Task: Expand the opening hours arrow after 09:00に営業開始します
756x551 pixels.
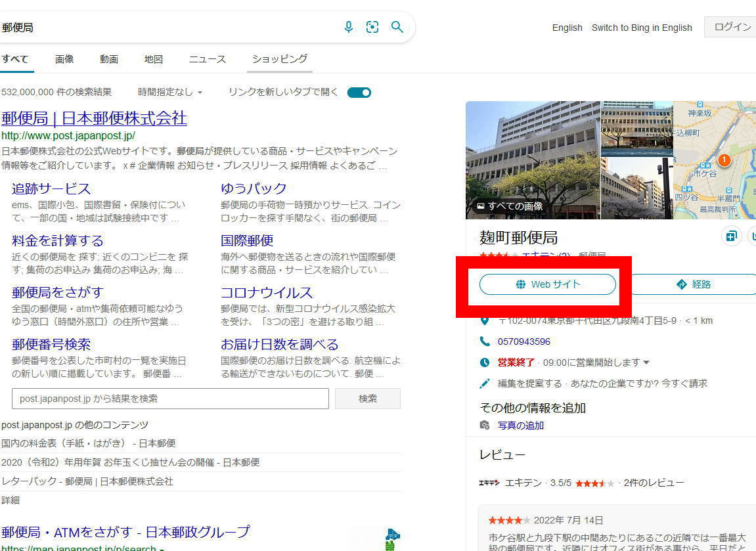Action: tap(646, 362)
